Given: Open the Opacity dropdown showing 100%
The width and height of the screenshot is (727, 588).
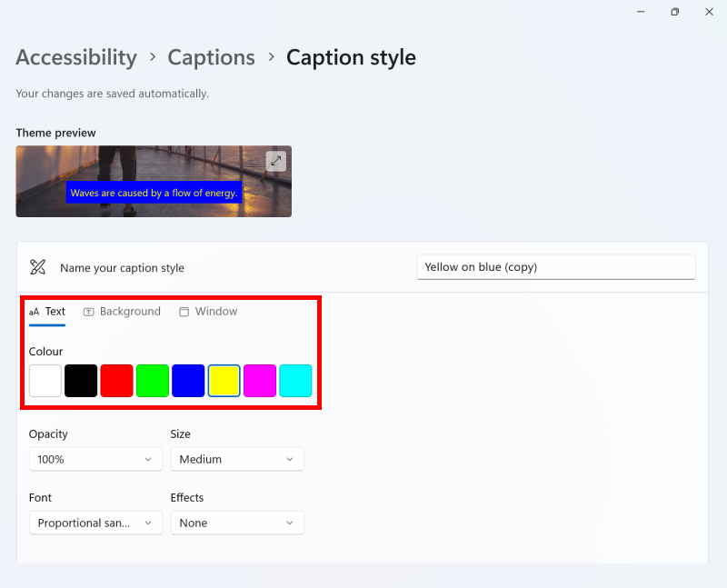Looking at the screenshot, I should [95, 459].
